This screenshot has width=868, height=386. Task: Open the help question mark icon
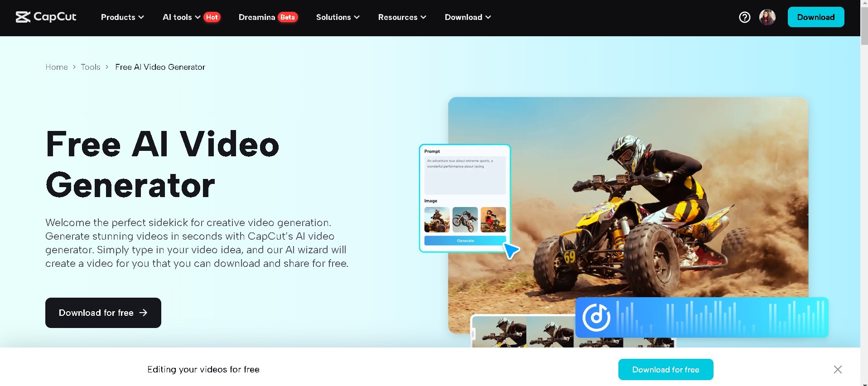click(744, 17)
